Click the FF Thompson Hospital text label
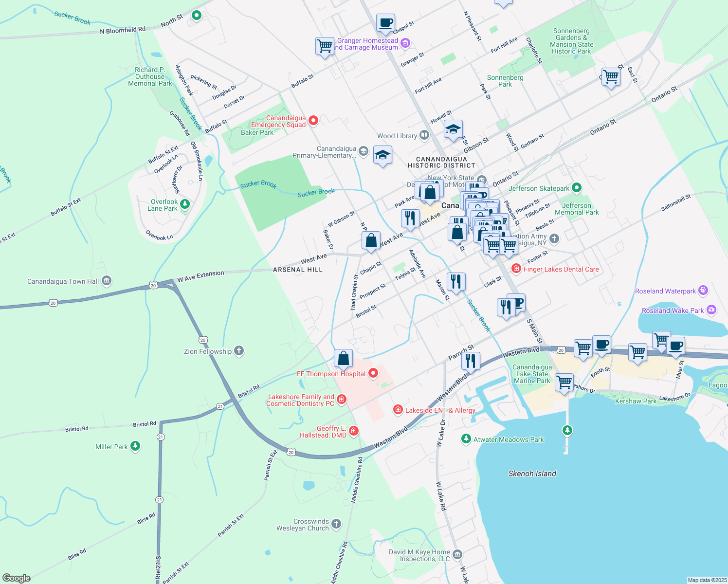The width and height of the screenshot is (728, 584). click(x=331, y=374)
